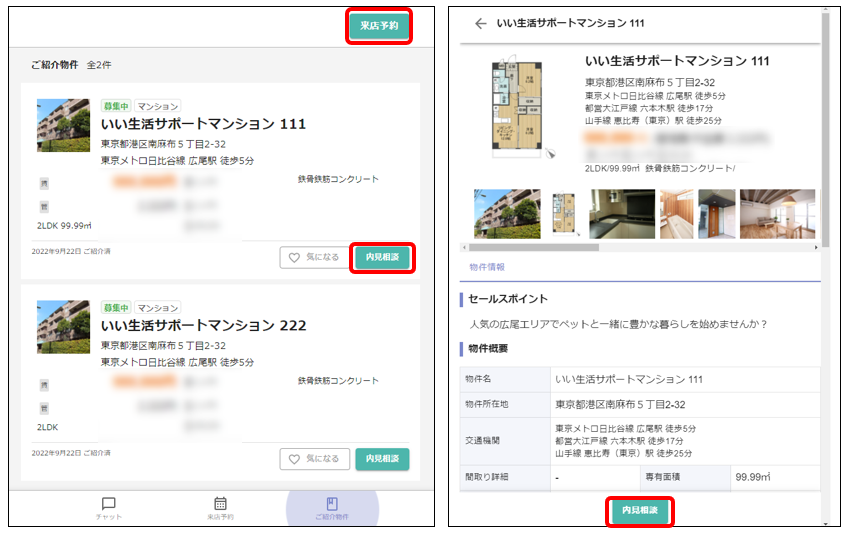848x533 pixels.
Task: Click the 管 fee icon on マンション 222 card
Action: pos(44,408)
